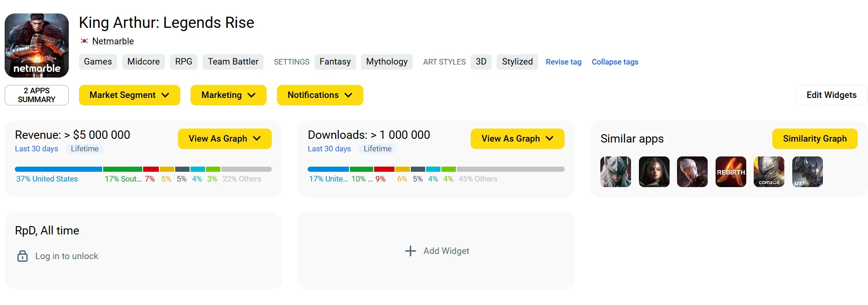Click the lock icon in RpD widget

(22, 256)
